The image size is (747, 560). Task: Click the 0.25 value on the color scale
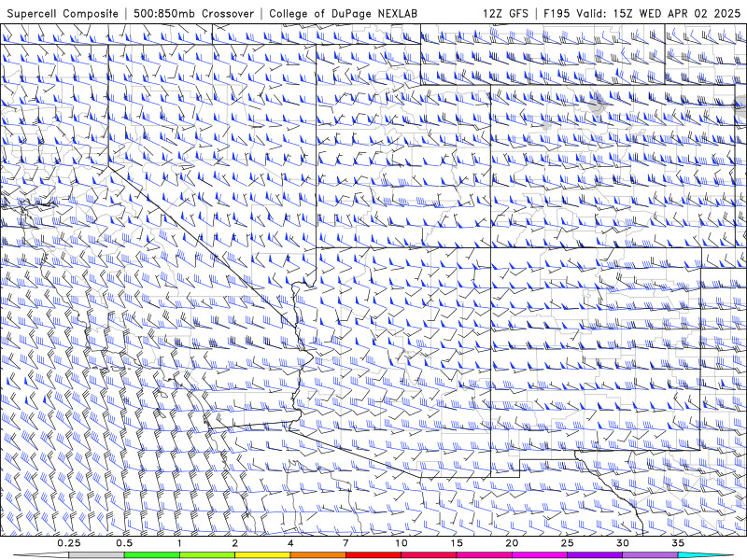69,543
